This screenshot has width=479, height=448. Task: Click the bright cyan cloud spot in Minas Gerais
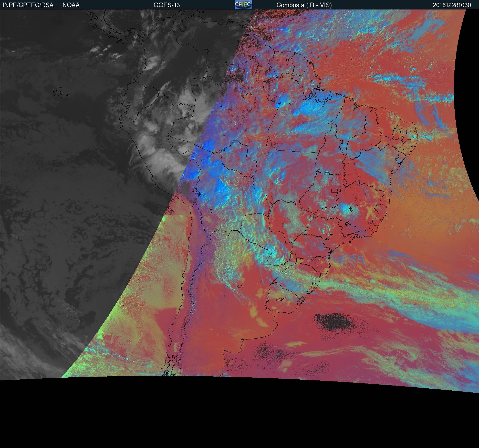pos(347,208)
